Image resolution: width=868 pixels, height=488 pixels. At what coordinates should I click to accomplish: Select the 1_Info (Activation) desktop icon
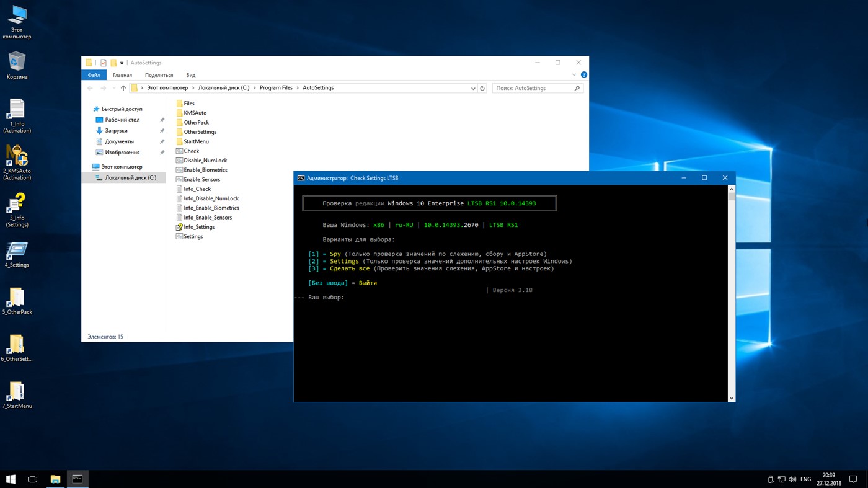[x=17, y=117]
